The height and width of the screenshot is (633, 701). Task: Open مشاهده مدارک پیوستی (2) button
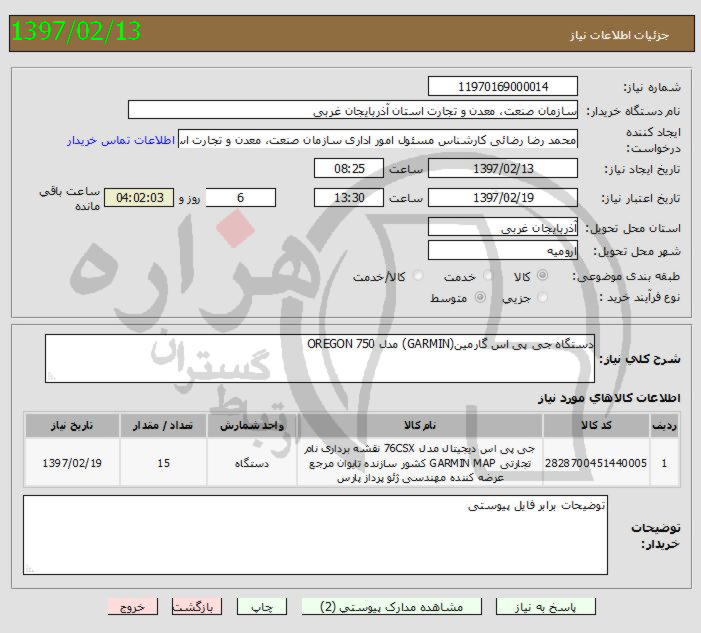click(x=392, y=607)
